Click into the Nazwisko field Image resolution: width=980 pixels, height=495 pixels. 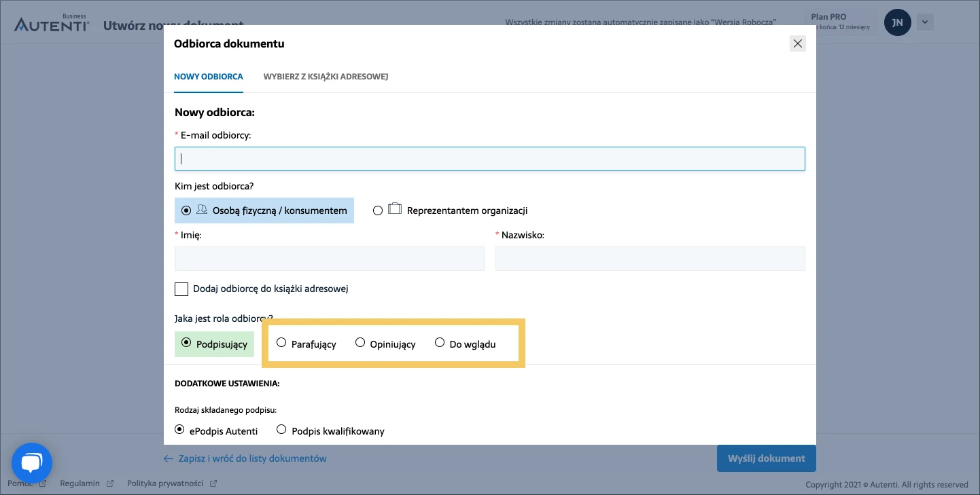pyautogui.click(x=650, y=259)
